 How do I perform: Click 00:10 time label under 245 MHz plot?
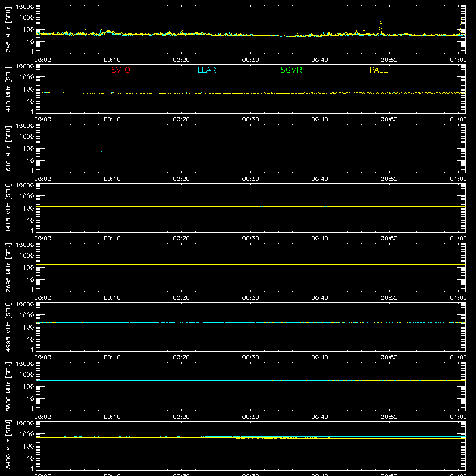(112, 60)
